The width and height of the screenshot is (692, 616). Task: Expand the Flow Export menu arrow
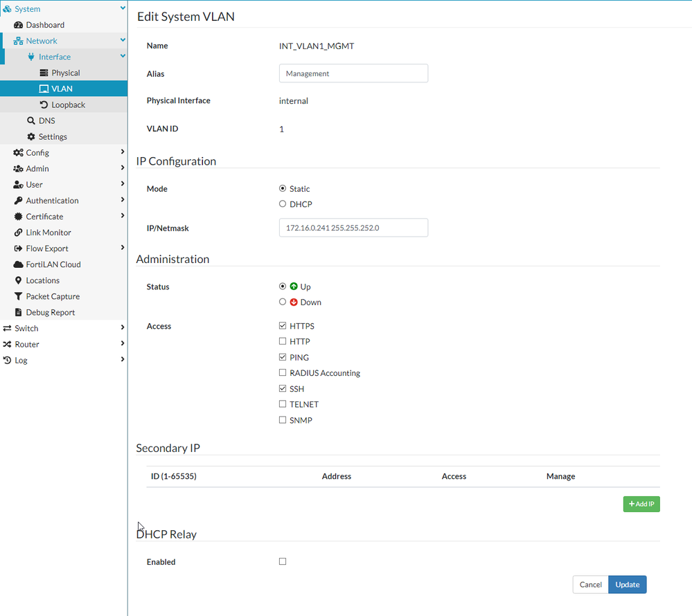click(123, 247)
